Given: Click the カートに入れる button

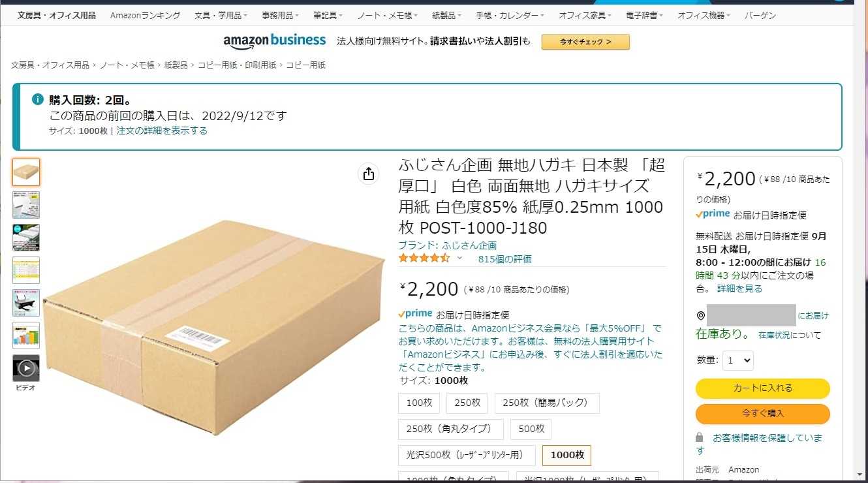Looking at the screenshot, I should coord(763,388).
